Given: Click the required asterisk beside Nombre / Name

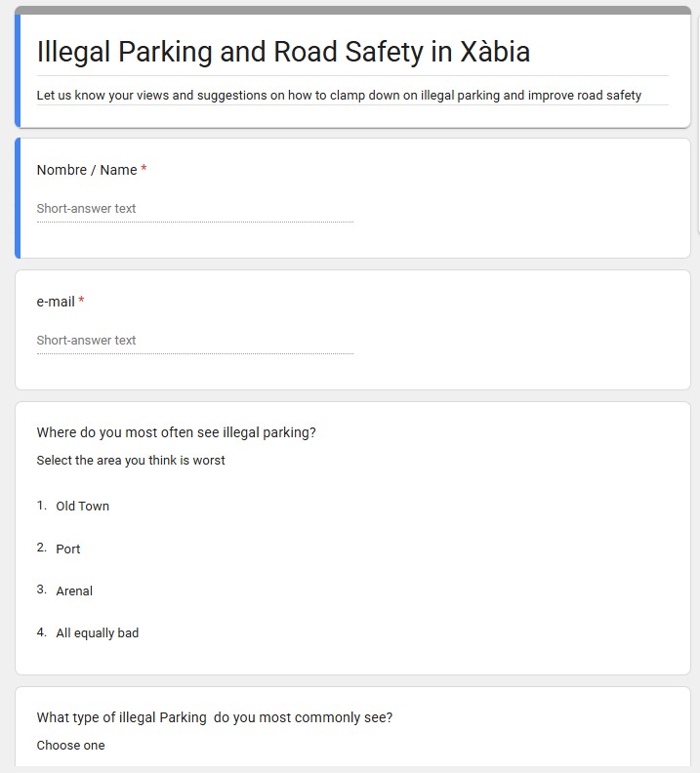Looking at the screenshot, I should pos(144,170).
